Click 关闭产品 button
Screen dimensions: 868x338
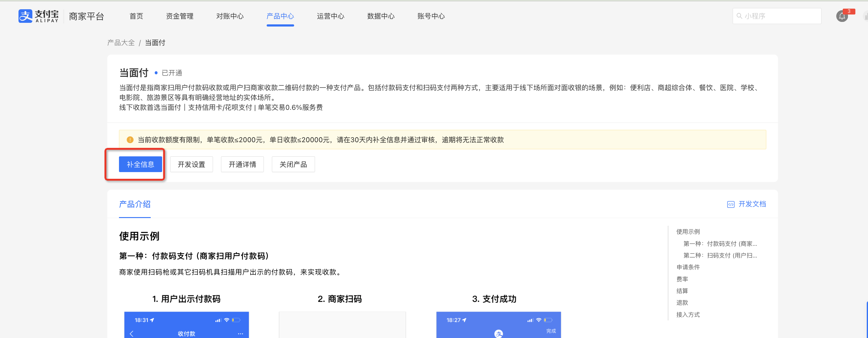tap(293, 164)
